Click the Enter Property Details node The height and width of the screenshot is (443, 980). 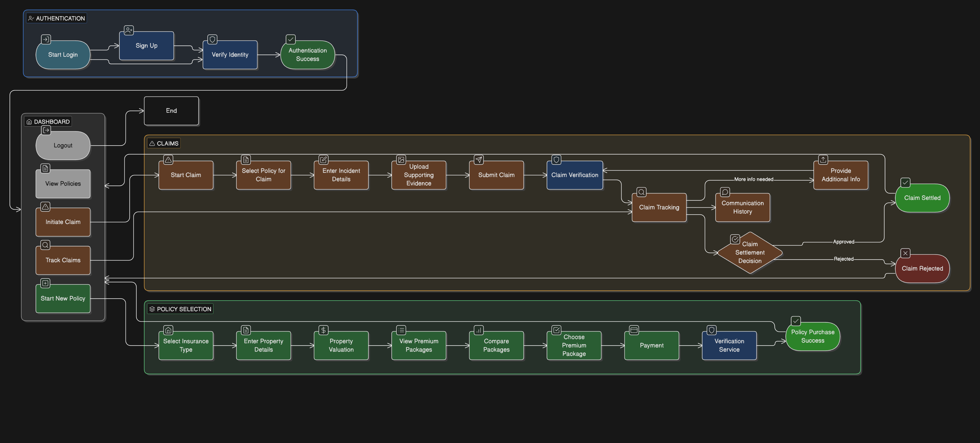point(264,346)
